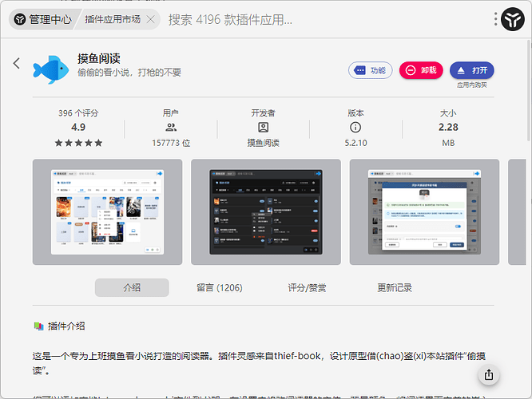This screenshot has height=399, width=532.
Task: Open the developer name 摸鱼阅读 link
Action: [264, 143]
